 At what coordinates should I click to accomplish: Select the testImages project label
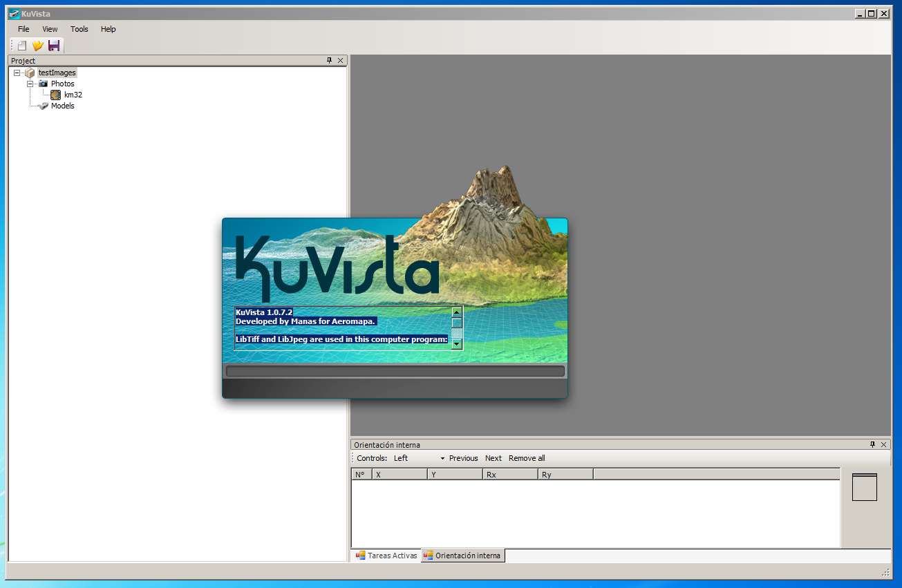coord(57,73)
